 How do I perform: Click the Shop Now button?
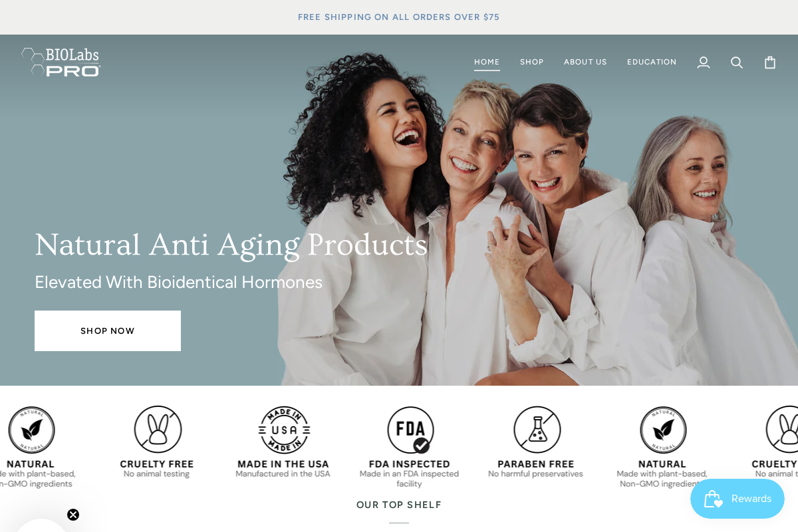pyautogui.click(x=108, y=331)
